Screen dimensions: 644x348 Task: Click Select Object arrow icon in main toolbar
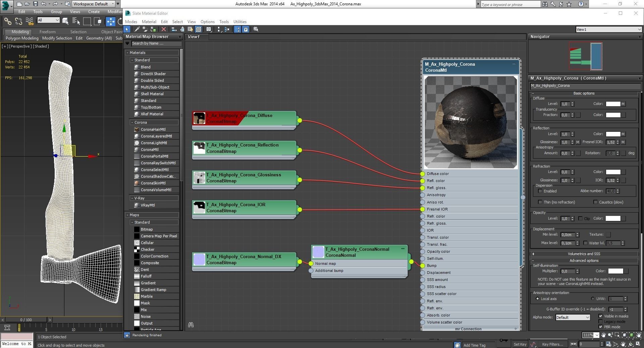point(65,21)
